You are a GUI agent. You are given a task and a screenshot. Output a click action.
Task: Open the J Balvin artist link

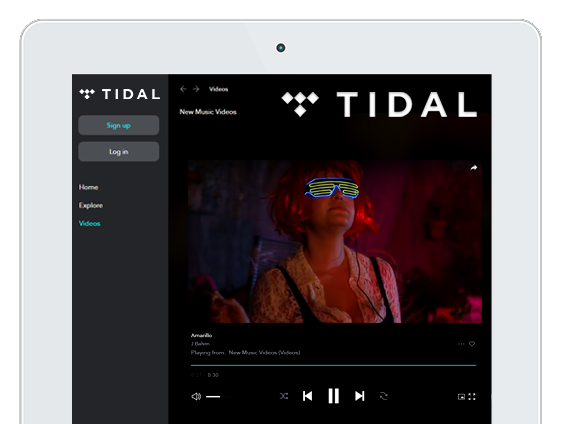(x=200, y=343)
